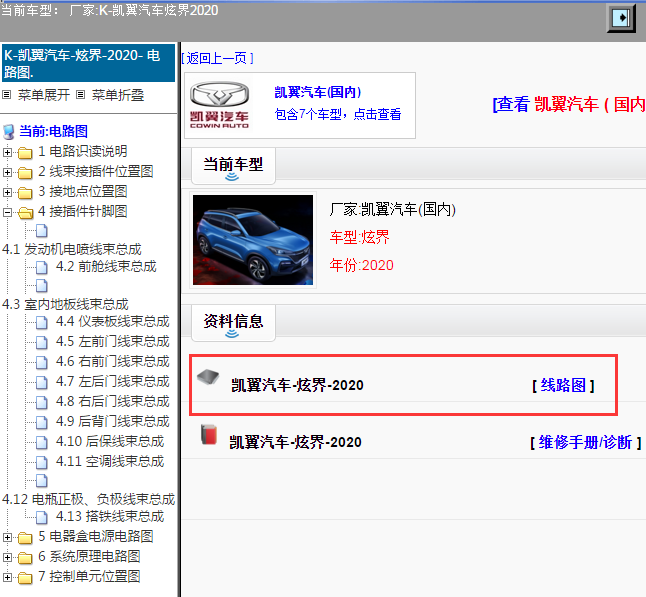Screen dimensions: 646x597
Task: Click 返回上一页 link
Action: click(219, 58)
